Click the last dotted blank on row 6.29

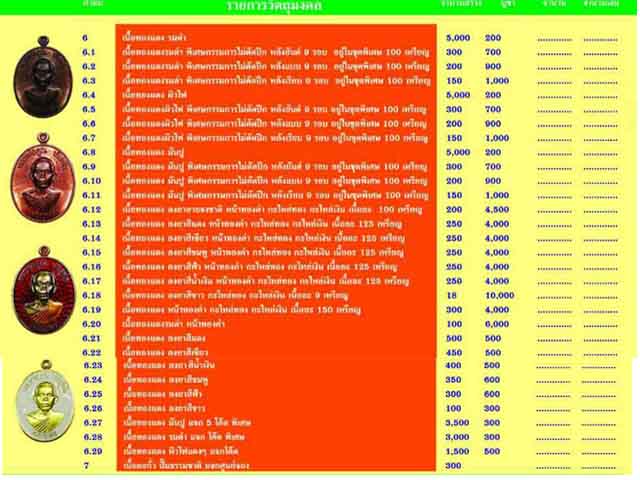(598, 453)
